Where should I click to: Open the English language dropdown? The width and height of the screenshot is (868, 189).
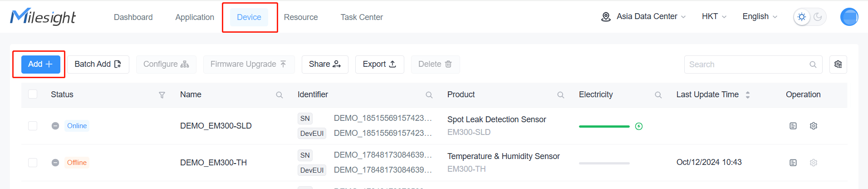[760, 16]
